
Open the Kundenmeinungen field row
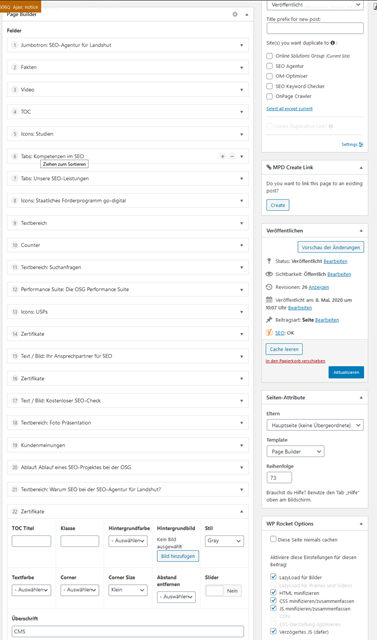[x=128, y=445]
